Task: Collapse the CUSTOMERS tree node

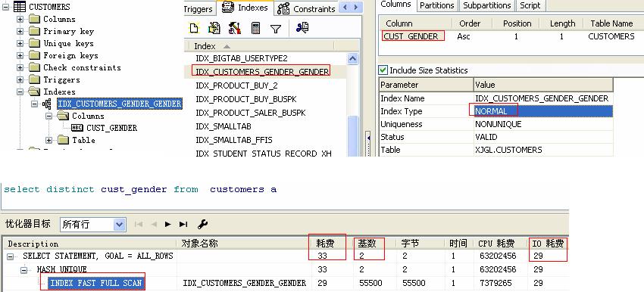Action: tap(5, 7)
